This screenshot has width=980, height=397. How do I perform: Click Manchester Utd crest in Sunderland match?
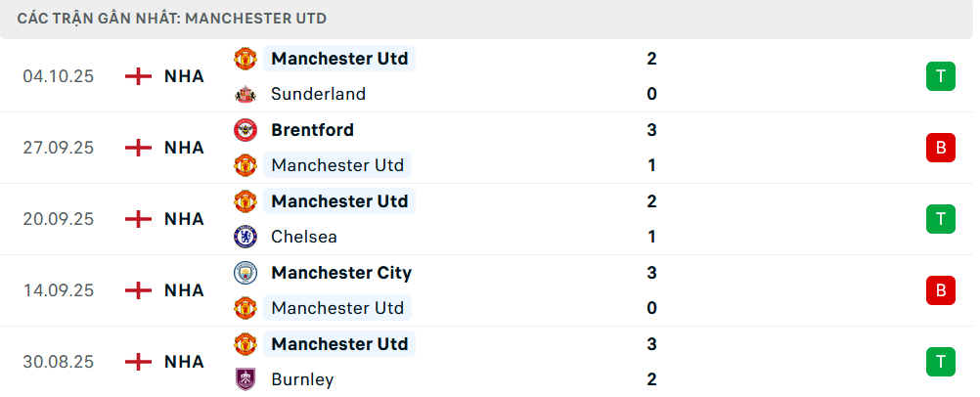point(245,59)
